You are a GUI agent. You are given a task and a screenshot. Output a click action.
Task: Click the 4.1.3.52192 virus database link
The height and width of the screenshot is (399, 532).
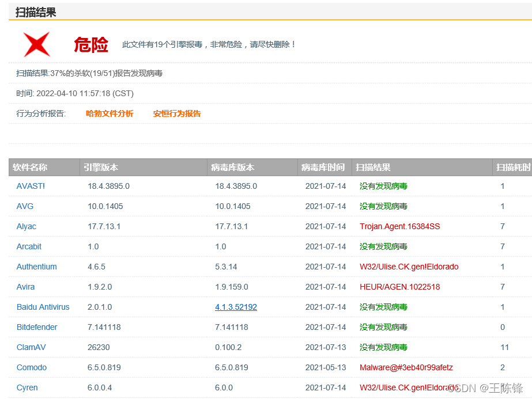point(236,307)
